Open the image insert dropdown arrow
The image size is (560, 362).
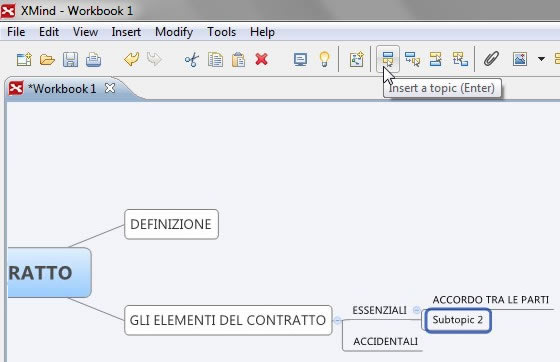tap(541, 59)
